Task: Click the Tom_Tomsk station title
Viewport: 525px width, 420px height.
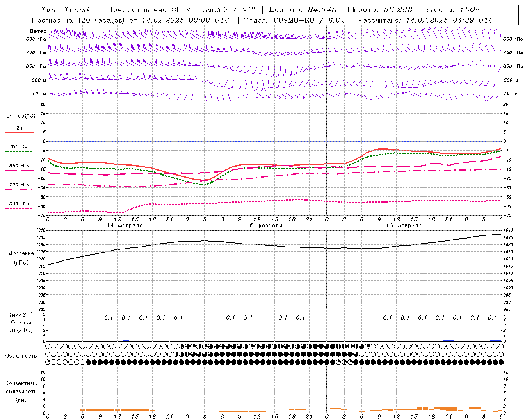Action: [66, 10]
